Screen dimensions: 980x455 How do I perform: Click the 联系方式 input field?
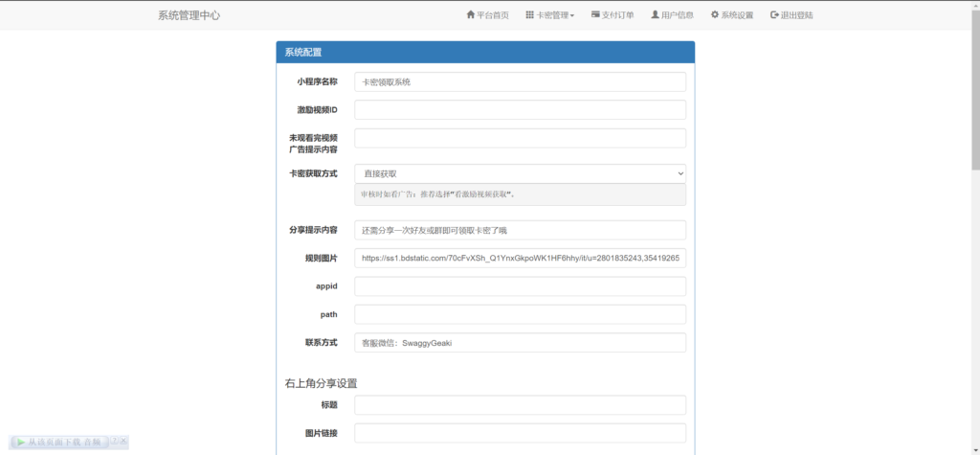pos(520,343)
